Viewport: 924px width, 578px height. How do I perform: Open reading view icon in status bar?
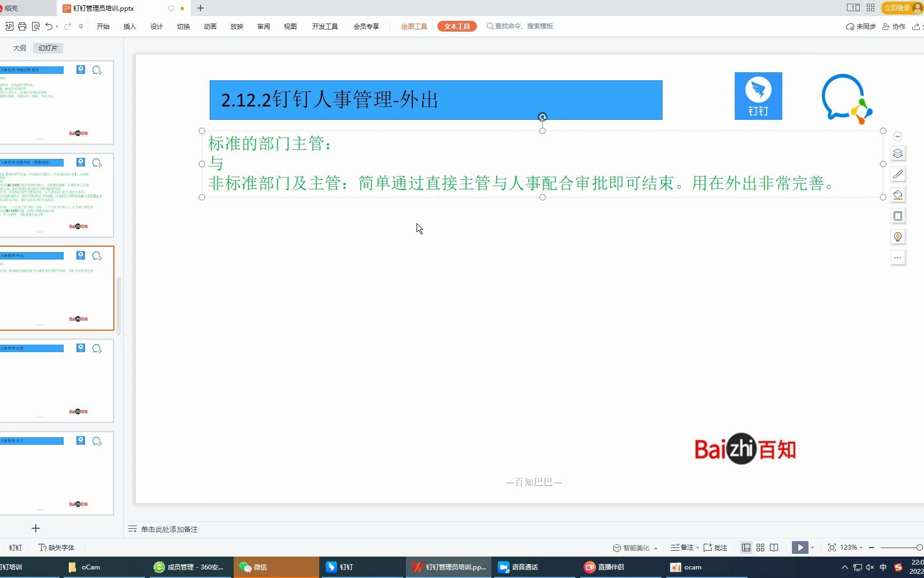click(x=774, y=547)
